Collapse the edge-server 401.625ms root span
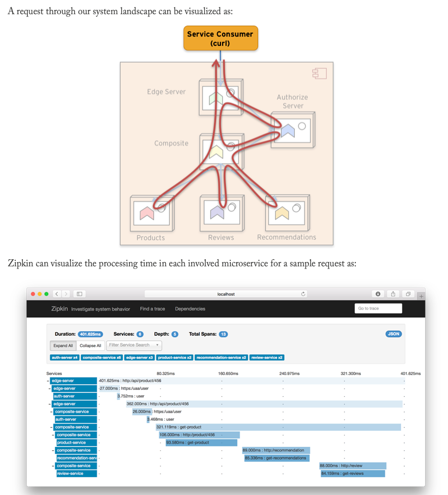Screen dimensions: 448x495 coord(48,381)
